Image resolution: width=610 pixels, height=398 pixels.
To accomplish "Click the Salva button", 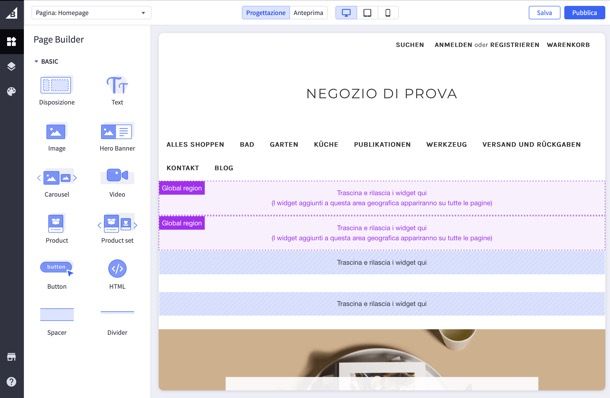I will click(544, 13).
